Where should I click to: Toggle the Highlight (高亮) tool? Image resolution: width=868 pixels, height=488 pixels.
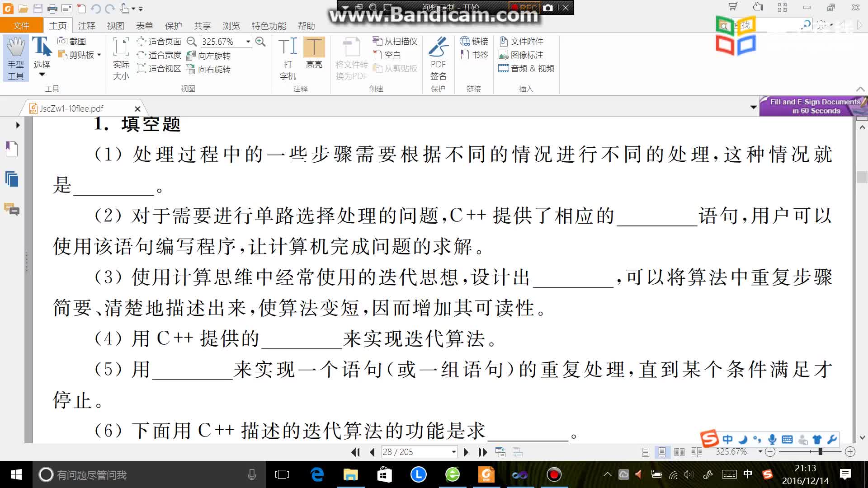[x=314, y=53]
